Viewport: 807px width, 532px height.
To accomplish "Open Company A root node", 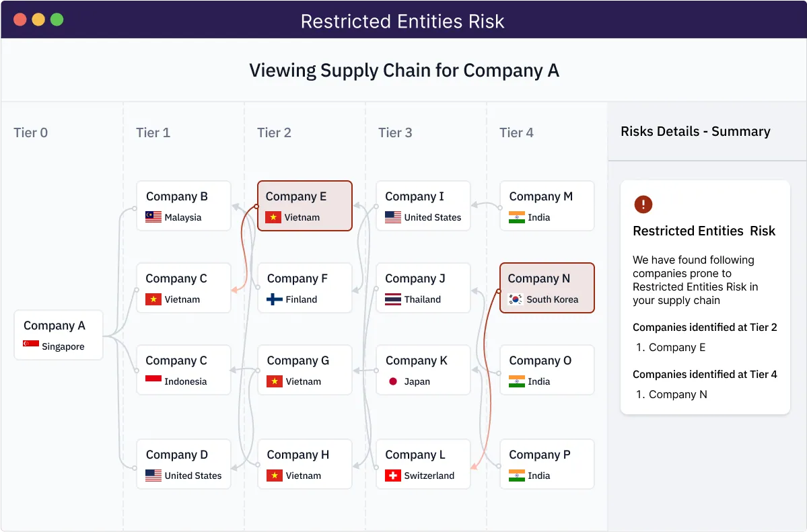I will click(x=59, y=335).
